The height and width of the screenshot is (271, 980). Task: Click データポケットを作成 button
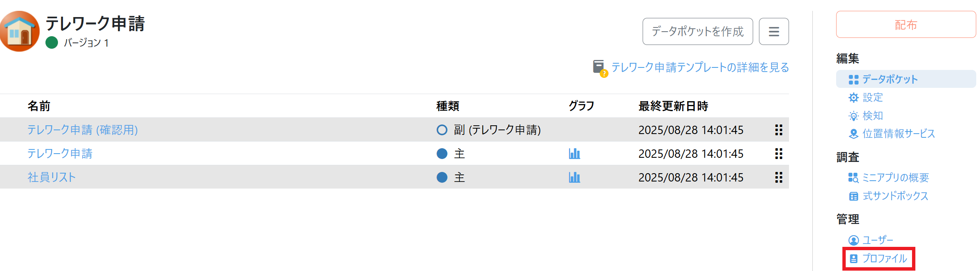point(697,32)
